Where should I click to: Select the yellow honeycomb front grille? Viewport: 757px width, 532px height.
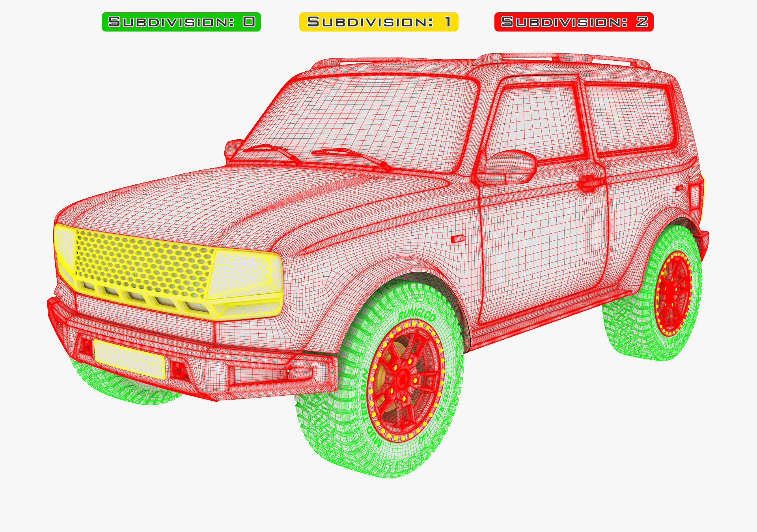pyautogui.click(x=144, y=263)
